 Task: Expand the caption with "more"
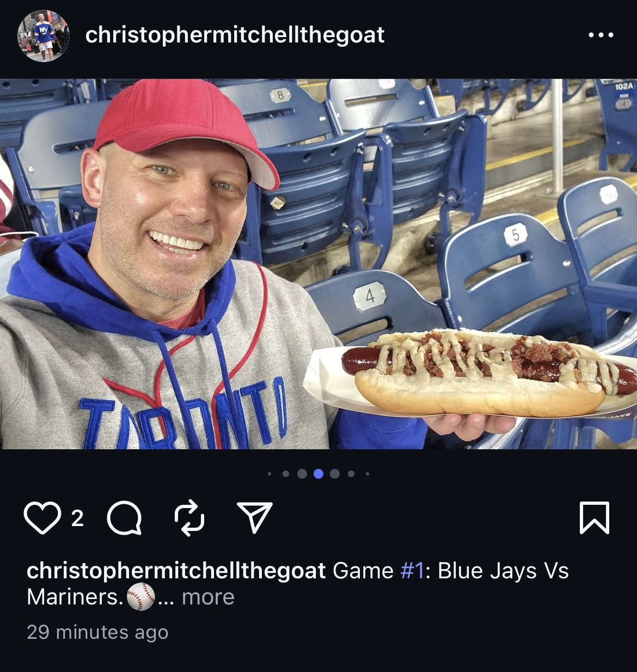[208, 597]
